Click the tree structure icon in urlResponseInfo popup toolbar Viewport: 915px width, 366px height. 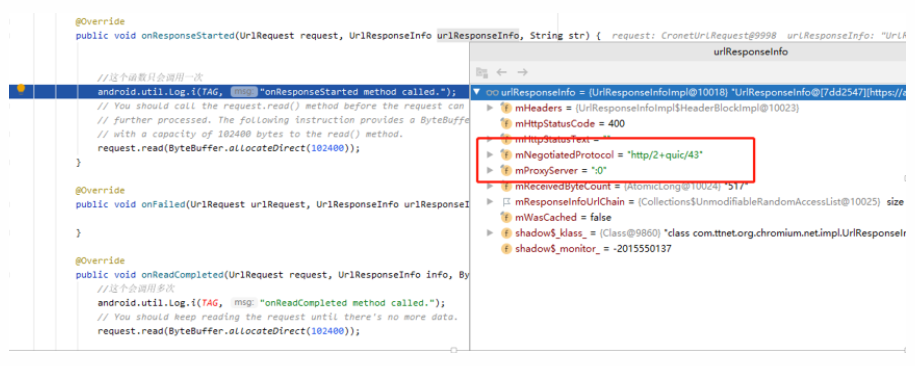pyautogui.click(x=481, y=72)
